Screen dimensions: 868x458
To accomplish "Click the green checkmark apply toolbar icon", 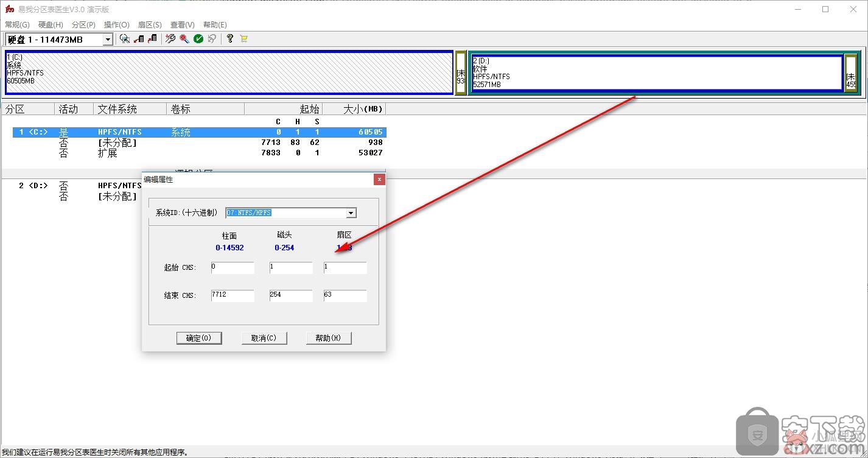I will [198, 39].
